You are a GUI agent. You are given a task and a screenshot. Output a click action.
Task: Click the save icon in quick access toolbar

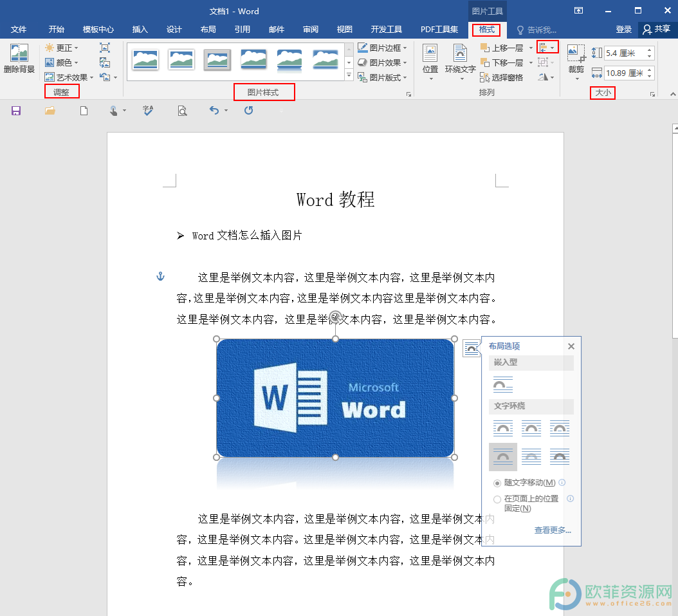coord(16,111)
